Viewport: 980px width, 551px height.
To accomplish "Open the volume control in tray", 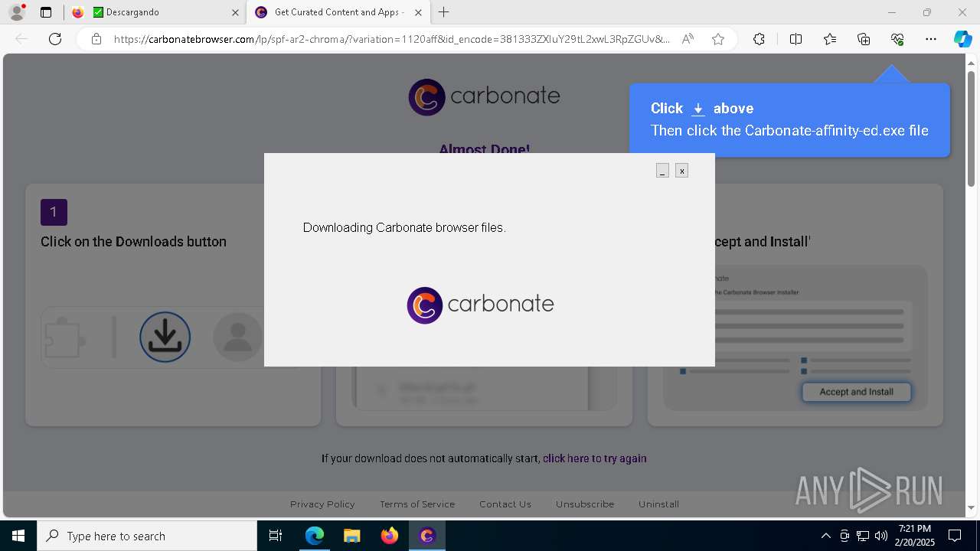I will click(881, 536).
